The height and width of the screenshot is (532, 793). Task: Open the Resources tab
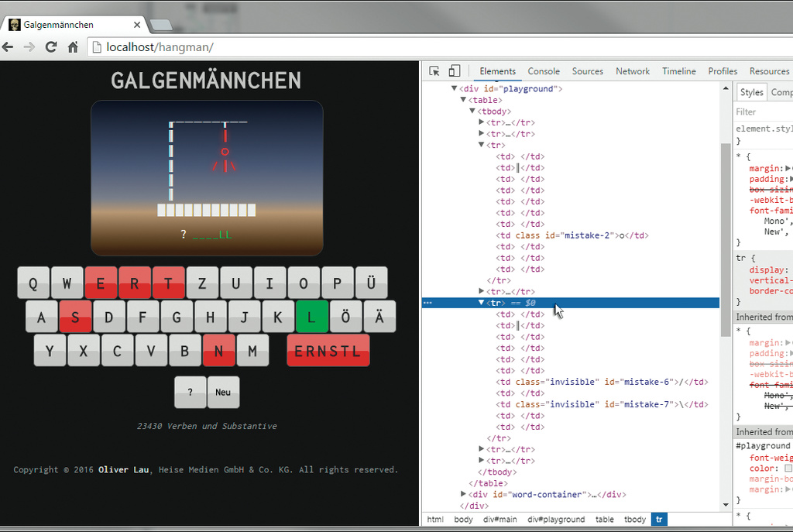click(x=769, y=71)
